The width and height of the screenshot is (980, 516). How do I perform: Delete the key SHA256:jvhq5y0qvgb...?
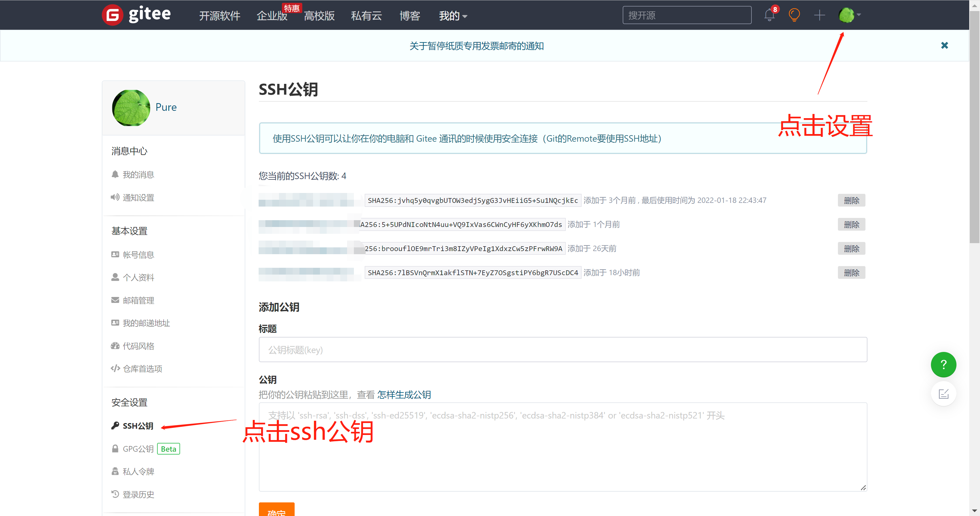coord(851,200)
